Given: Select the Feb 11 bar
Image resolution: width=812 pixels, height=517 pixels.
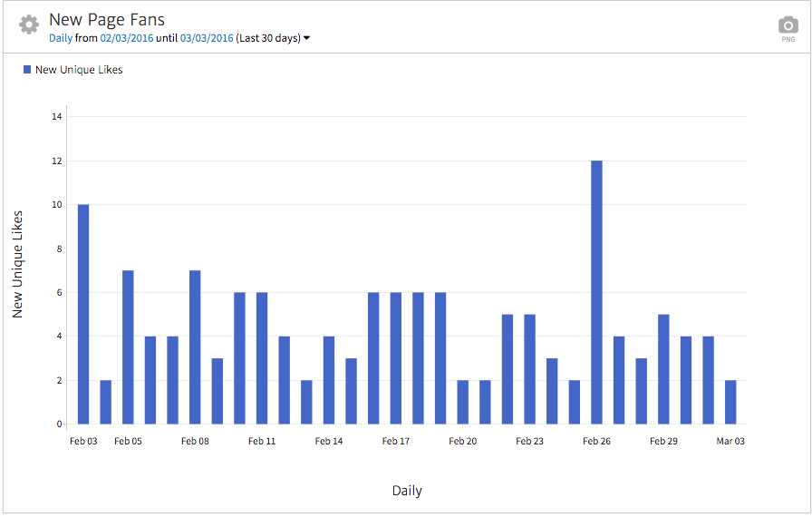Looking at the screenshot, I should [262, 358].
